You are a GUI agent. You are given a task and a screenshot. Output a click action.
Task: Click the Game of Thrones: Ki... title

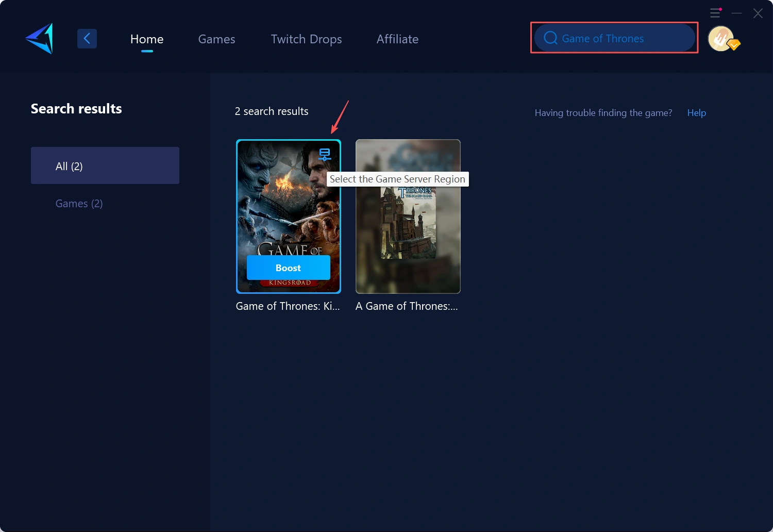(x=288, y=306)
